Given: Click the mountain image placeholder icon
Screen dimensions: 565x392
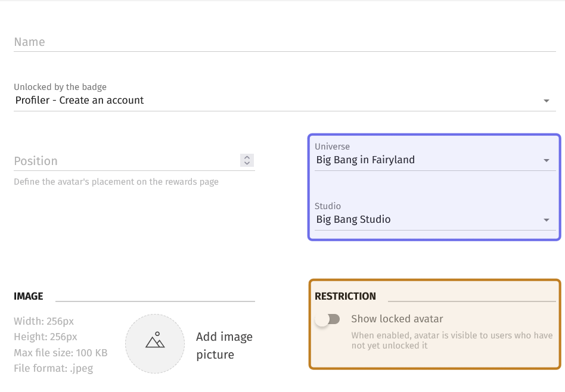Looking at the screenshot, I should tap(155, 340).
